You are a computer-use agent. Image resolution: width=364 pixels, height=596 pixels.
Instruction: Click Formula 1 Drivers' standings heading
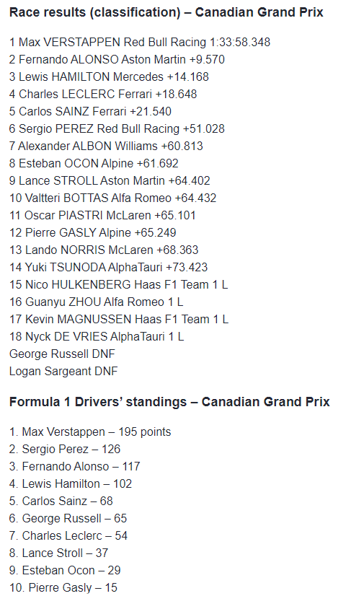point(169,402)
